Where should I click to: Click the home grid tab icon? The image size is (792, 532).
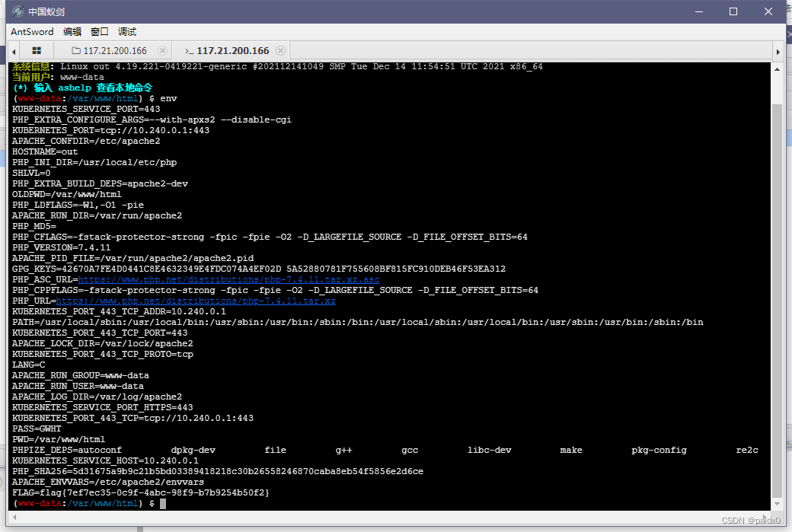pos(37,50)
